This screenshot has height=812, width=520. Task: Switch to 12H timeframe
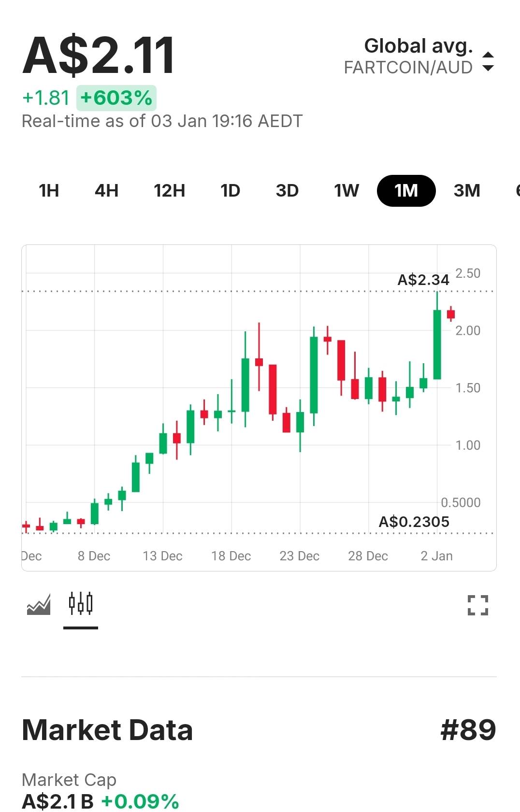[x=169, y=191]
